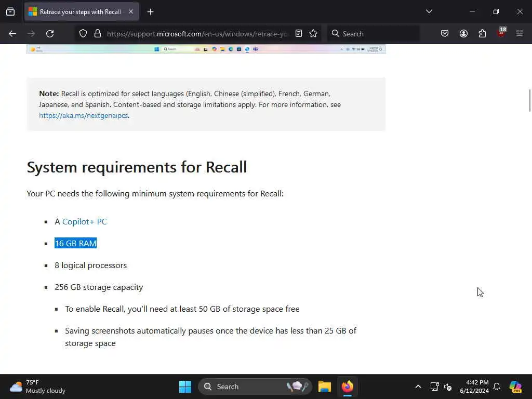Click the Recall screenshot image strip
Viewport: 532px width, 399px height.
[206, 49]
